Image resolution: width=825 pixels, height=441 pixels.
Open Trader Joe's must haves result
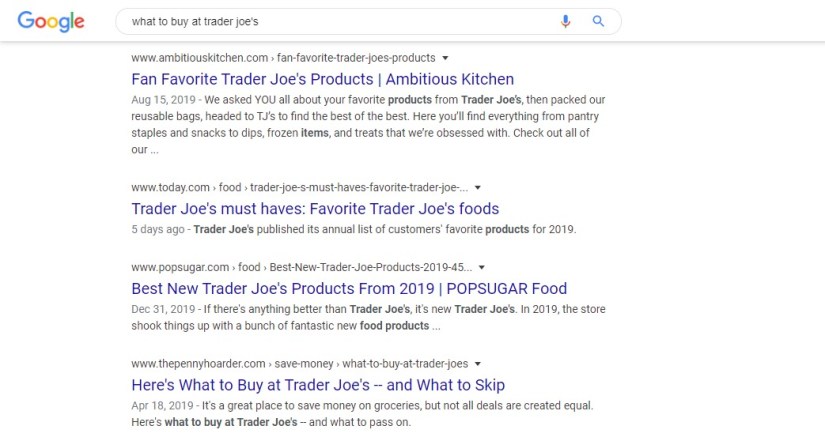(x=315, y=209)
